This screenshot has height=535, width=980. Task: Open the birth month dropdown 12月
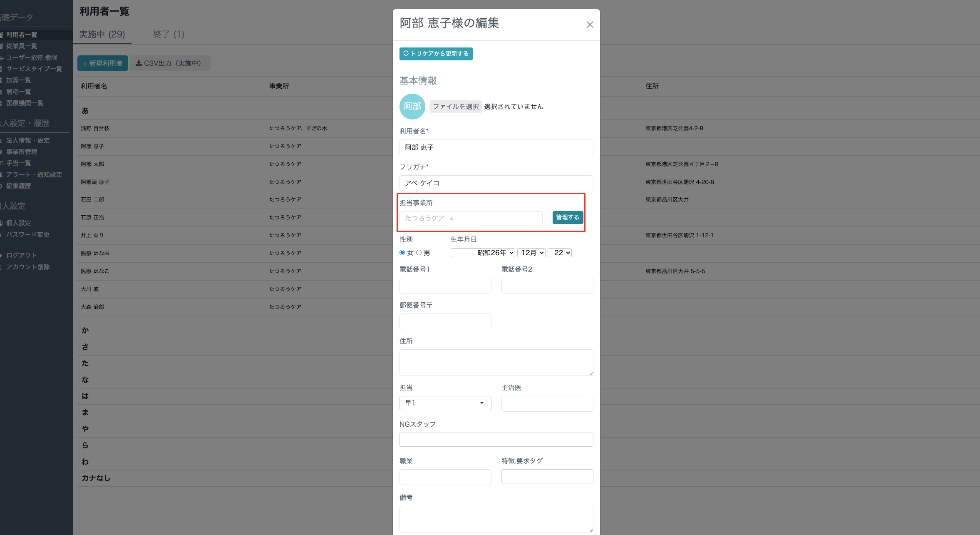click(531, 253)
